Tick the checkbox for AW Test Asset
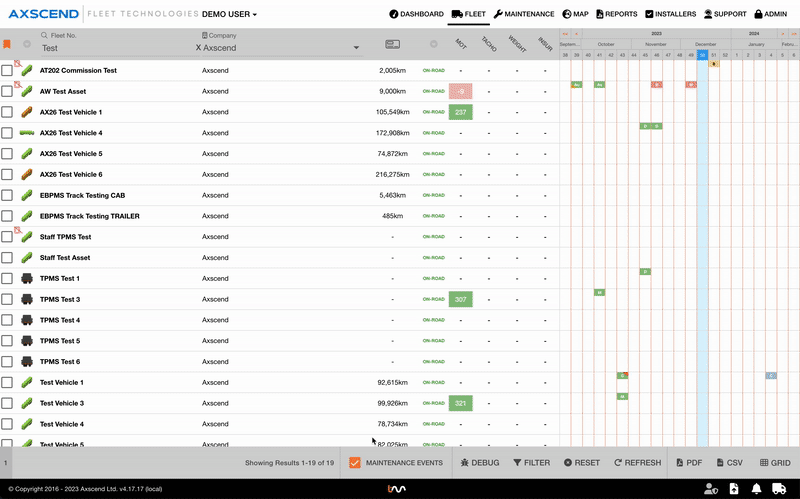 7,91
